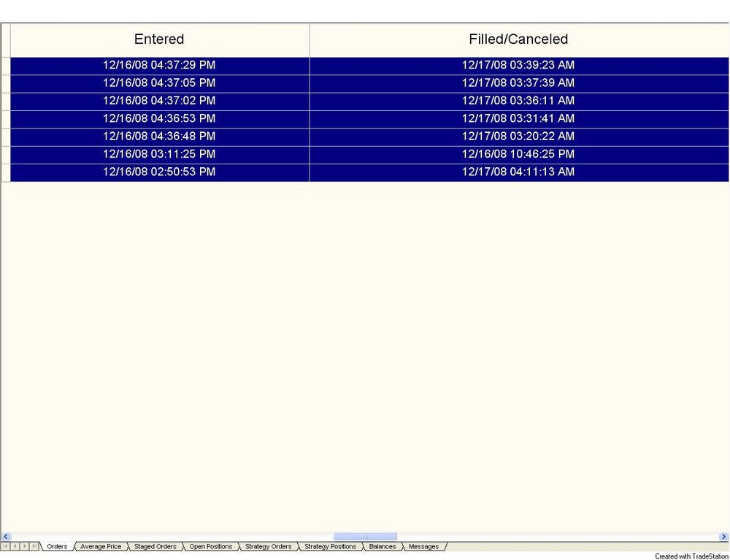Click the next-tab navigation arrow
The width and height of the screenshot is (730, 560).
[x=24, y=546]
